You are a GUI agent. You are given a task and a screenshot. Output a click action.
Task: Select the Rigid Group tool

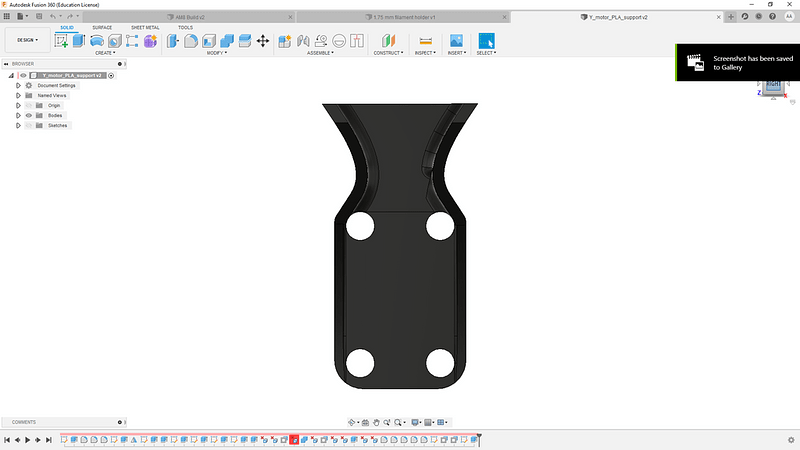(x=357, y=41)
